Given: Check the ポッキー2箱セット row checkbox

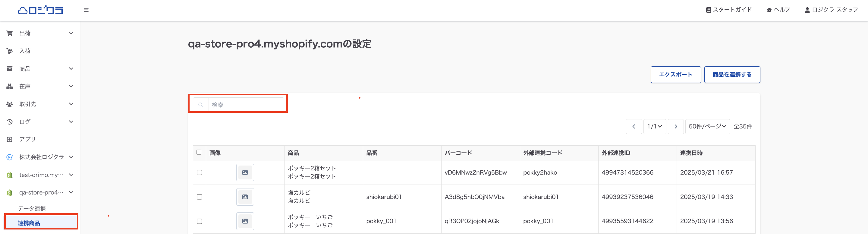Looking at the screenshot, I should (x=200, y=172).
